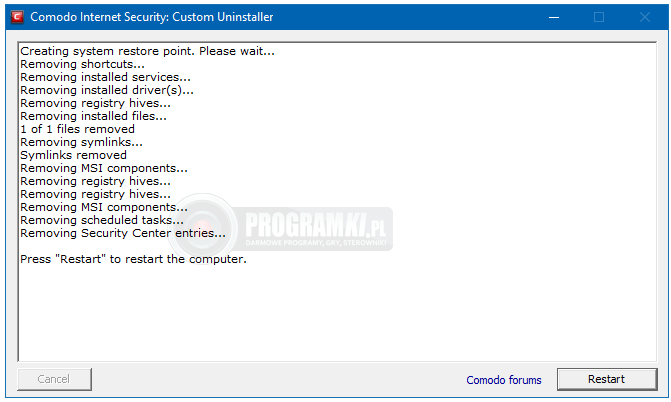Click the disabled maximize button
Viewport: 671px width, 402px height.
[599, 17]
